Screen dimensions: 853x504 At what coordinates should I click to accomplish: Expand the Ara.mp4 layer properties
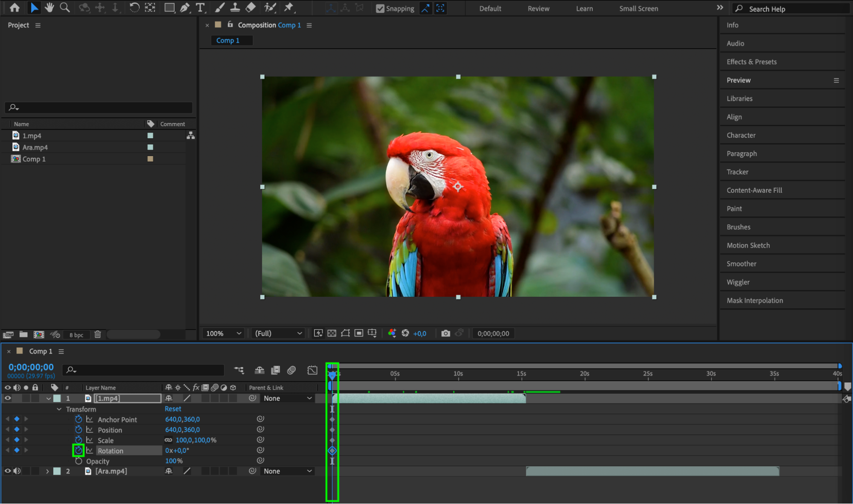pos(47,471)
